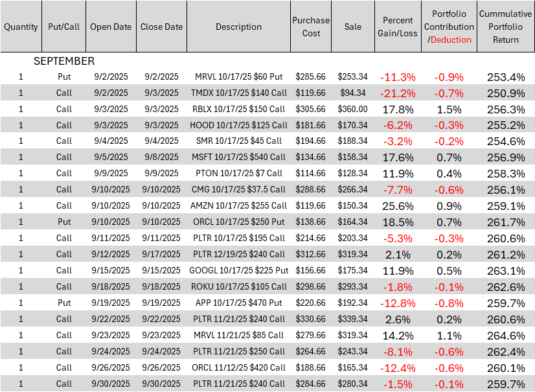Viewport: 535px width, 392px height.
Task: Select the 17.6% gain on MSFT row
Action: coord(398,157)
